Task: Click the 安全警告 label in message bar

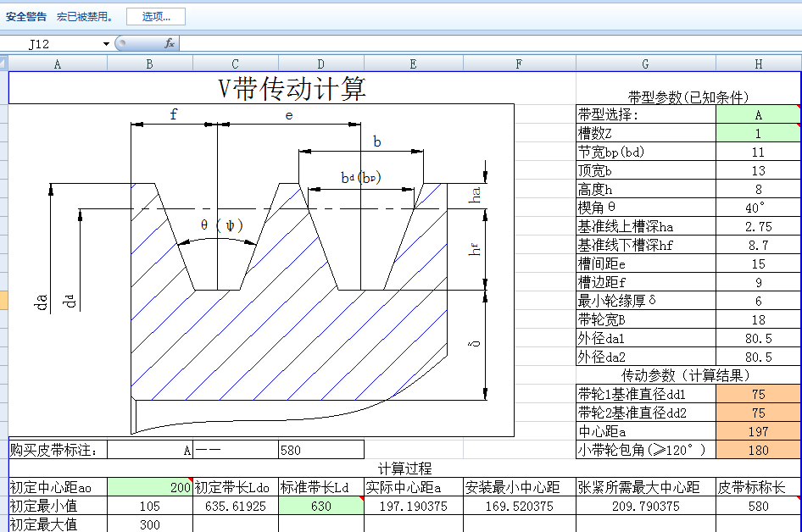Action: [x=26, y=16]
